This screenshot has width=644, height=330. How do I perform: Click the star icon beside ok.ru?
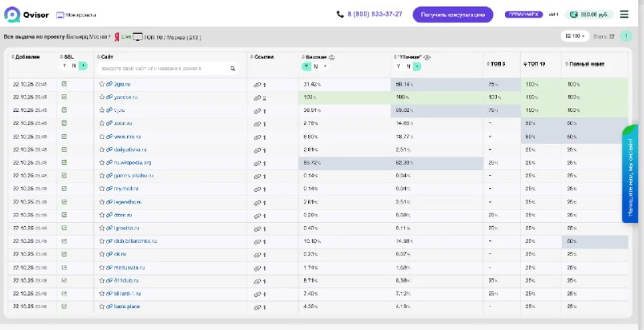tap(102, 254)
